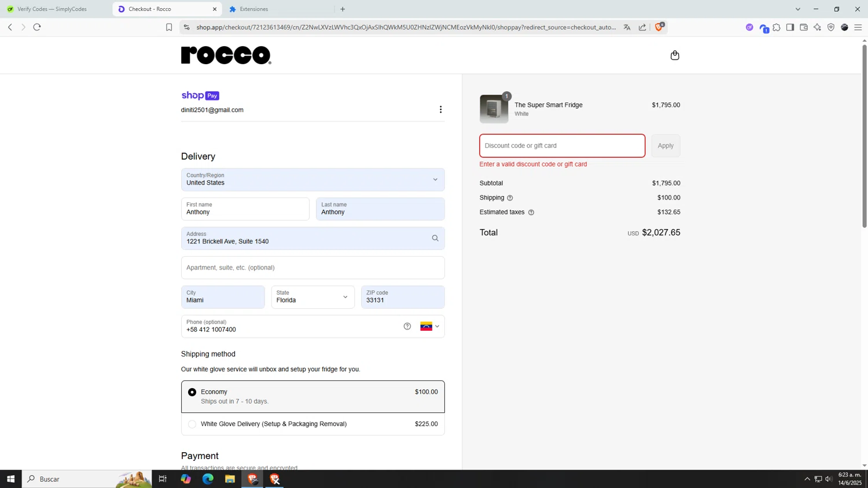Click the browser address bar URL
Screen dimensions: 868x488
click(x=406, y=27)
